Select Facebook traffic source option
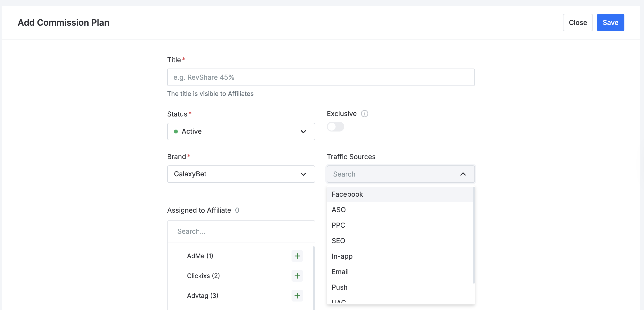Screen dimensions: 644x310 tap(399, 194)
